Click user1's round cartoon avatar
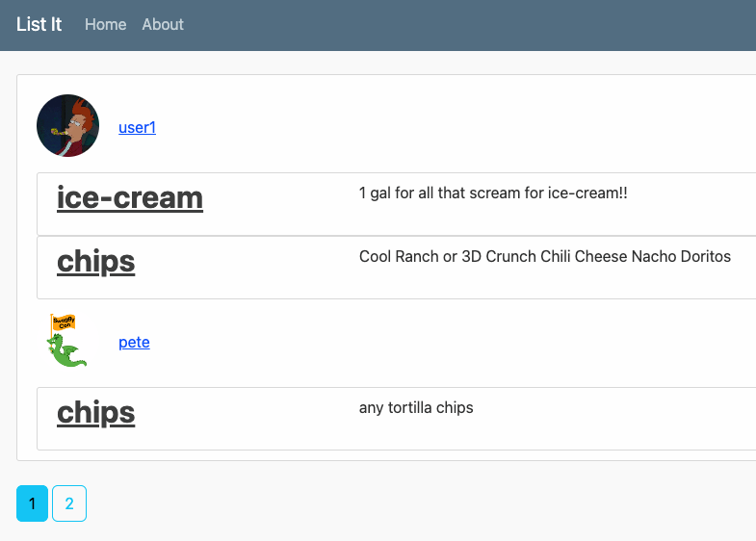Viewport: 756px width, 541px height. tap(68, 126)
